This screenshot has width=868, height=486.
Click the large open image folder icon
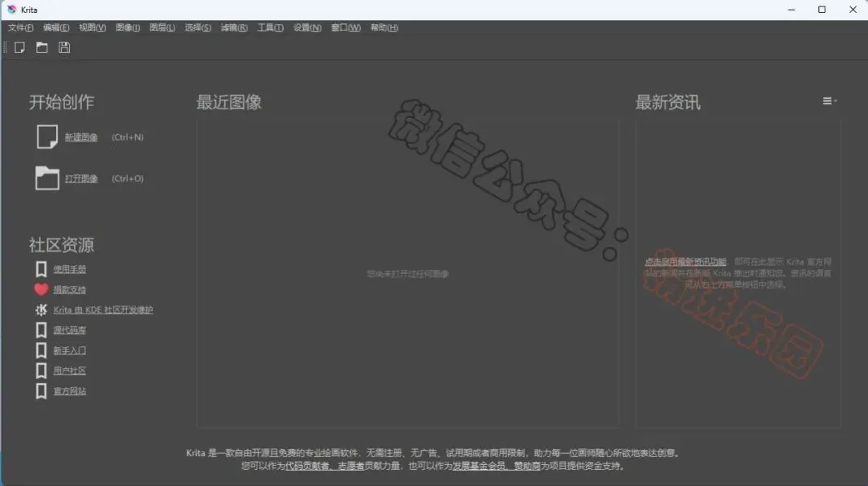click(x=47, y=178)
